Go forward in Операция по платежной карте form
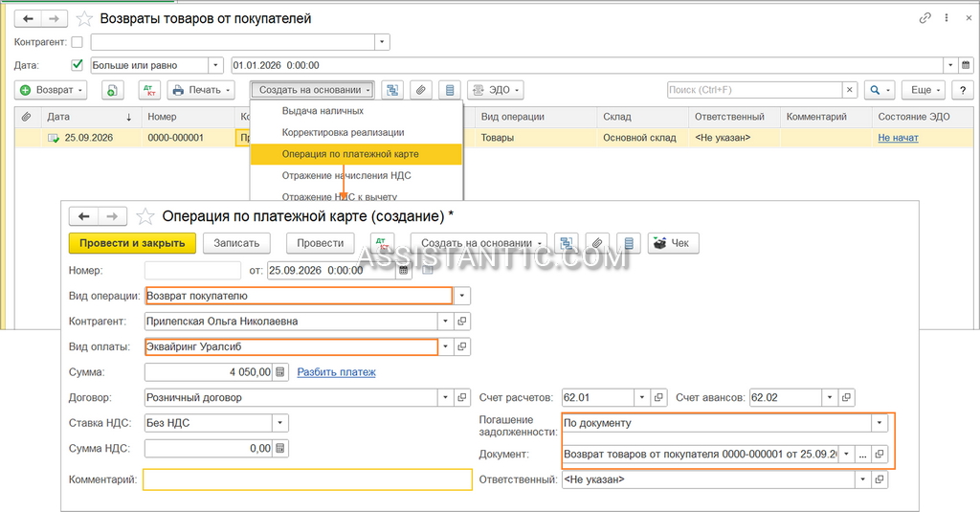Viewport: 980px width, 512px height. click(112, 216)
